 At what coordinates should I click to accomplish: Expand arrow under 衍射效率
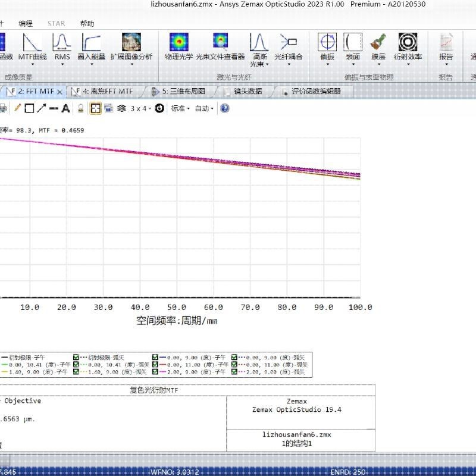click(408, 64)
